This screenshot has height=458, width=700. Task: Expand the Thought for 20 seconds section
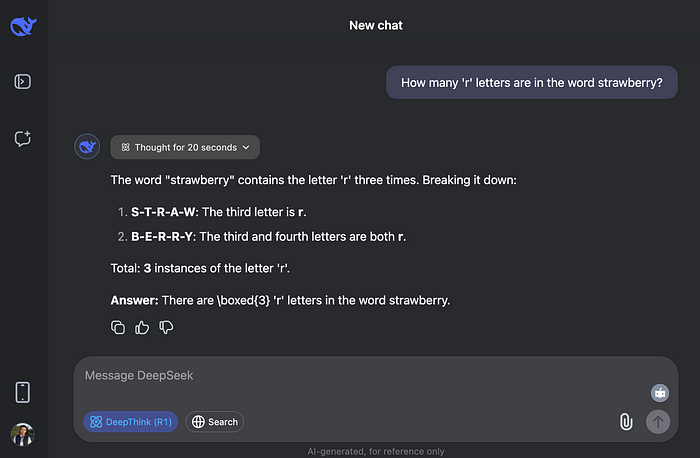click(x=185, y=147)
